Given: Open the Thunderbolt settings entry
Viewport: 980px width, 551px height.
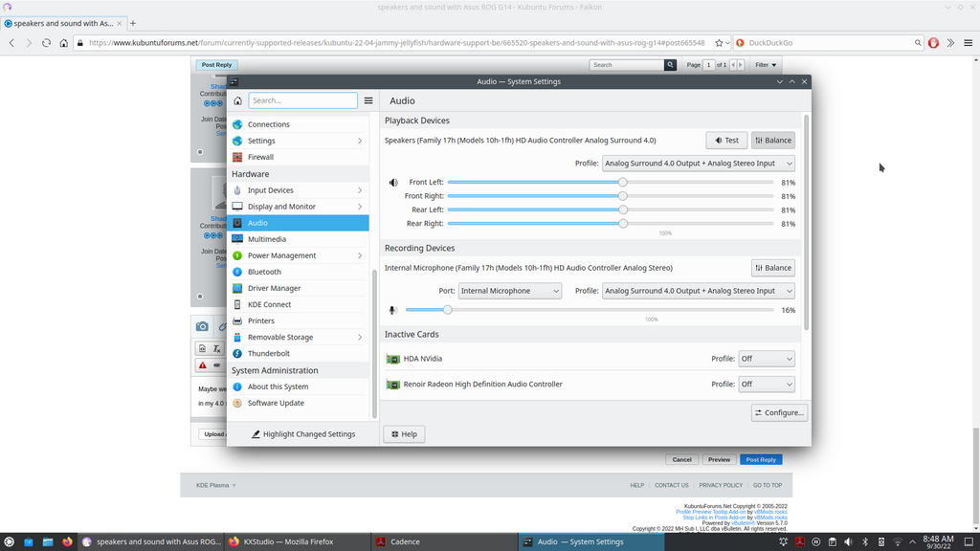Looking at the screenshot, I should pos(268,353).
